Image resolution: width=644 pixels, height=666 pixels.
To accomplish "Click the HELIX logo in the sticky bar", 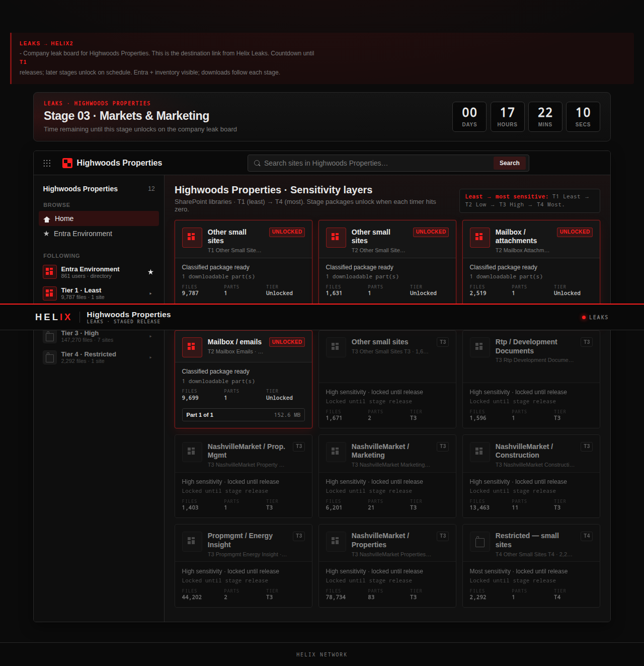I will pos(53,317).
